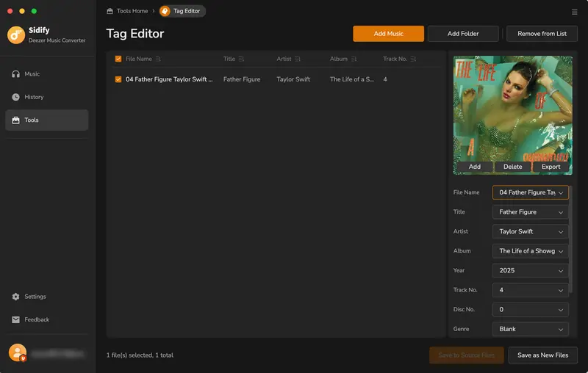Click the Track No. column header
The image size is (588, 373).
tap(395, 59)
